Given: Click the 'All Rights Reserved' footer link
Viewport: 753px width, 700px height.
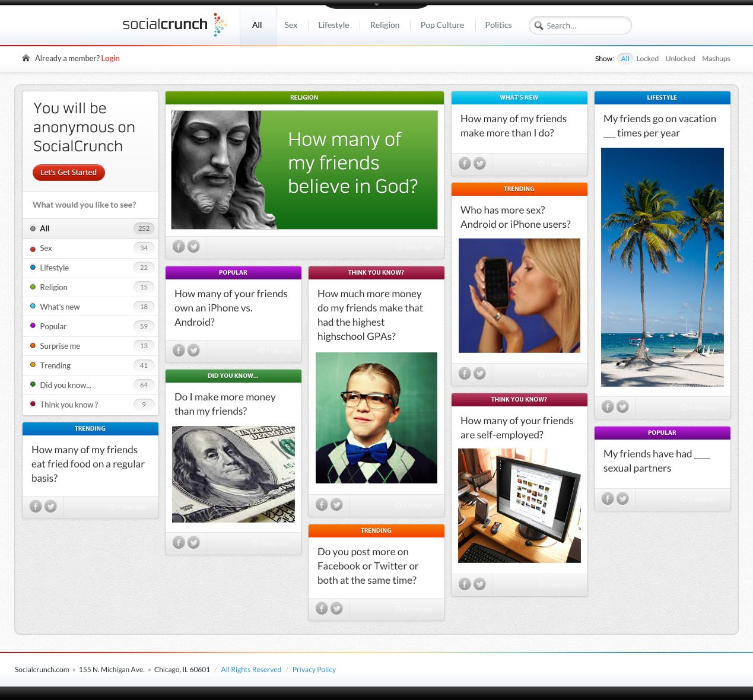Looking at the screenshot, I should tap(251, 670).
